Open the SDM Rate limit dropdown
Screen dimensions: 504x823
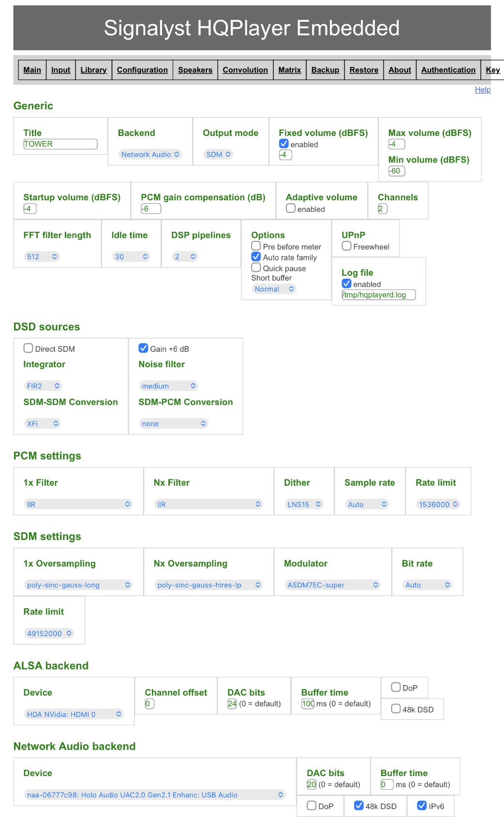[49, 633]
